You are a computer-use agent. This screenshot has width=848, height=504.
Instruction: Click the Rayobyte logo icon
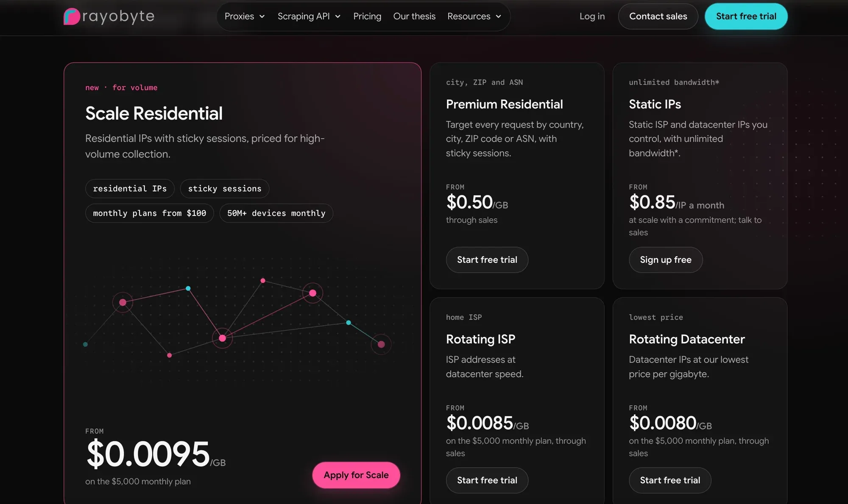coord(72,17)
